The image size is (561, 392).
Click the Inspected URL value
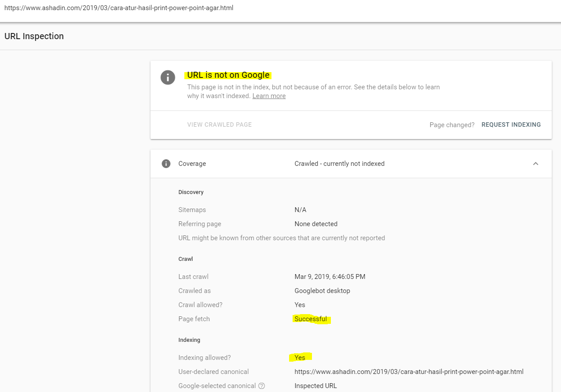tap(315, 386)
